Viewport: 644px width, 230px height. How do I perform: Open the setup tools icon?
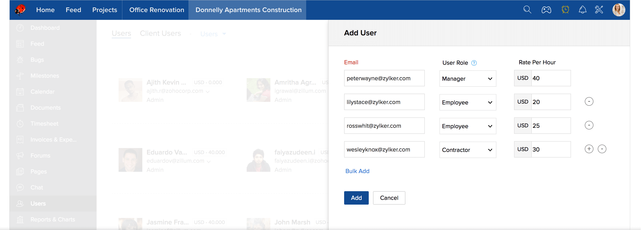[x=599, y=10]
